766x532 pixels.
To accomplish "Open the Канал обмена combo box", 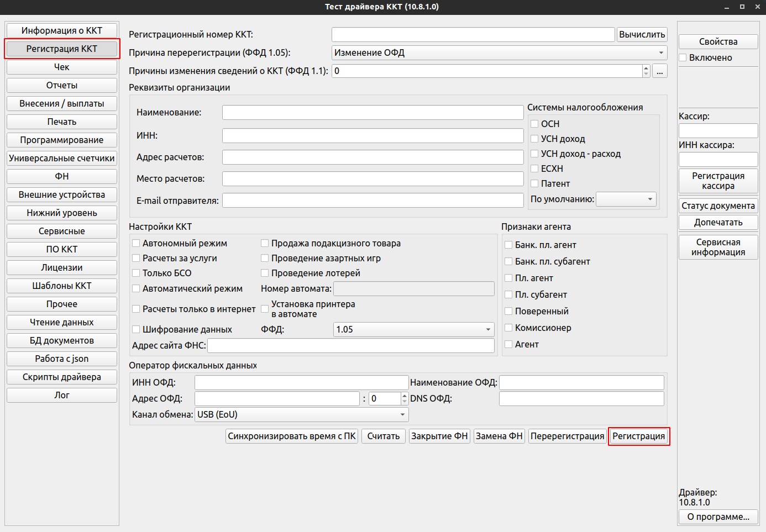I will pos(302,414).
